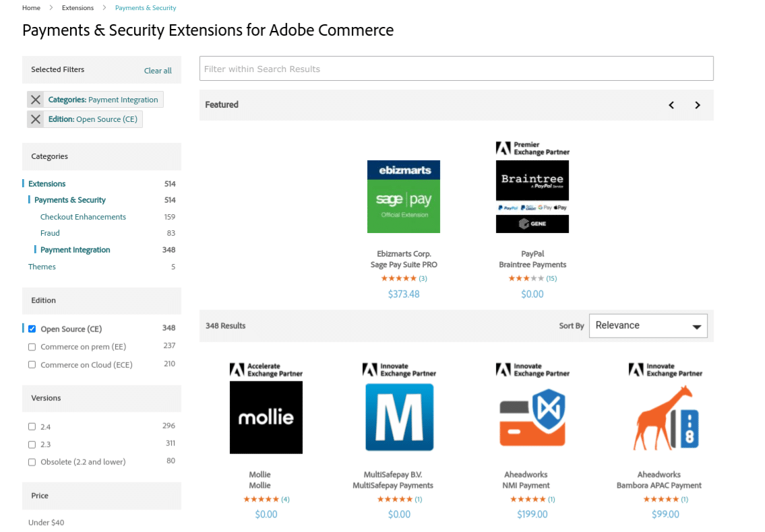Click the Extensions breadcrumb link

click(78, 8)
